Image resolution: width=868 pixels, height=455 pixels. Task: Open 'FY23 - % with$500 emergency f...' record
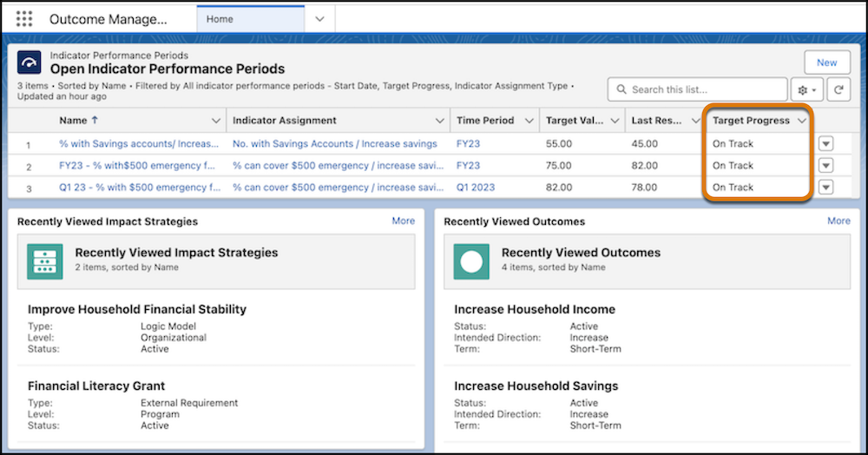(x=137, y=166)
